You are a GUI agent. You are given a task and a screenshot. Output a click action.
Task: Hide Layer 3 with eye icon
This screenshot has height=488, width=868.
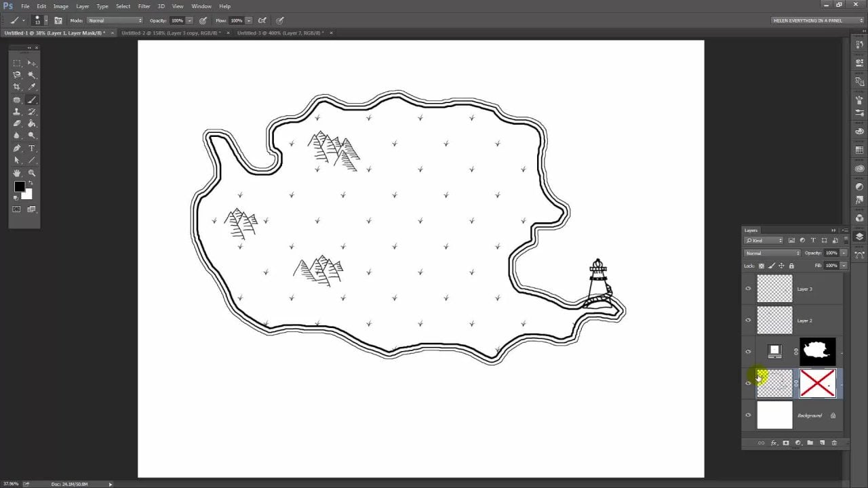point(748,289)
